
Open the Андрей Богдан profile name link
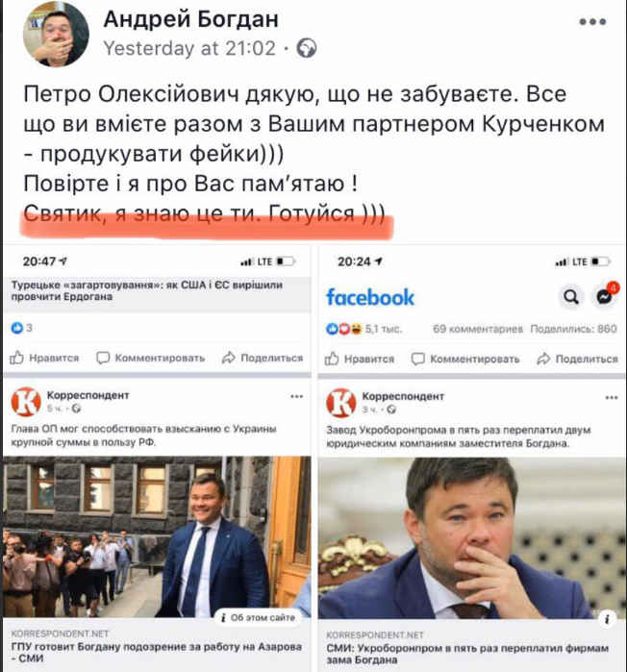tap(190, 19)
